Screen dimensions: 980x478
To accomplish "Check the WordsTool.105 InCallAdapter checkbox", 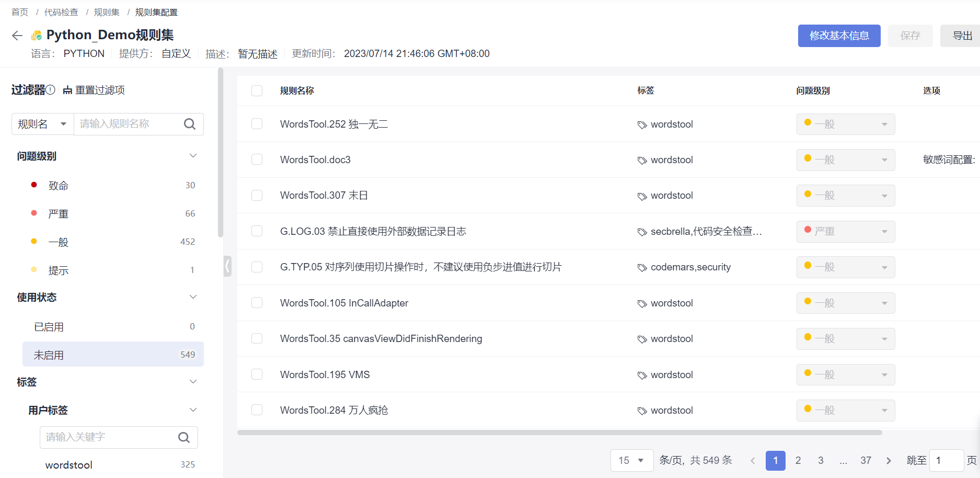I will pyautogui.click(x=257, y=303).
